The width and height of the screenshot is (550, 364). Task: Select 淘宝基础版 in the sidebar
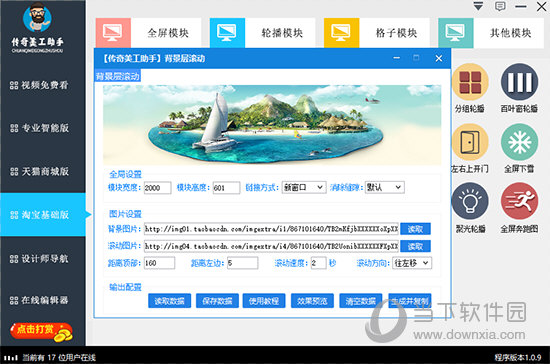point(42,215)
